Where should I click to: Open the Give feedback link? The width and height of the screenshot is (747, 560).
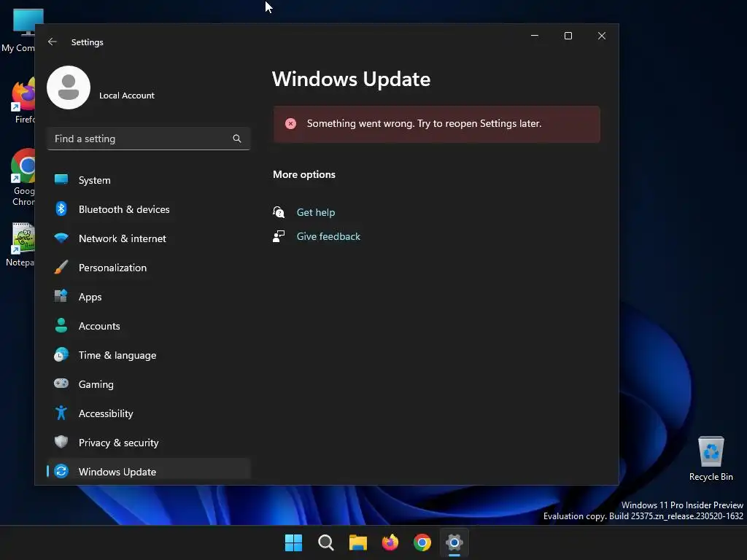click(x=328, y=236)
